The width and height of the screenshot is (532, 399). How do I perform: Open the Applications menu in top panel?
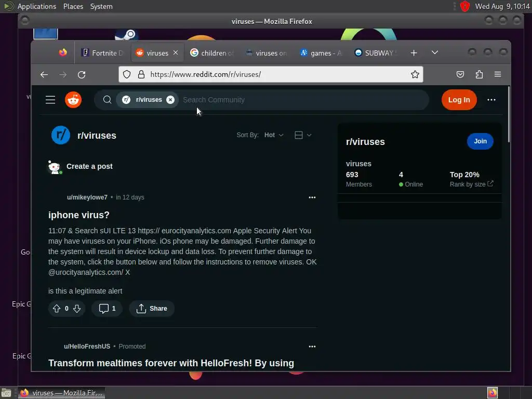coord(37,6)
